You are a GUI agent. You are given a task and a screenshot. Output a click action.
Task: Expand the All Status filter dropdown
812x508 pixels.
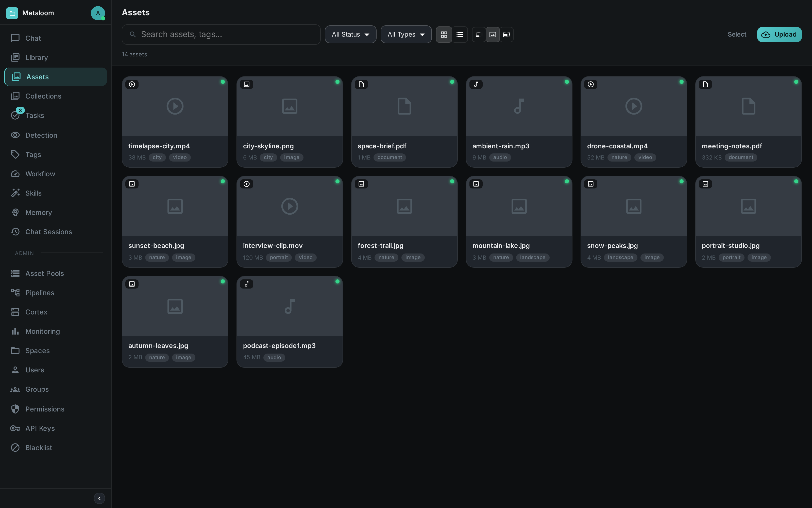pyautogui.click(x=350, y=34)
